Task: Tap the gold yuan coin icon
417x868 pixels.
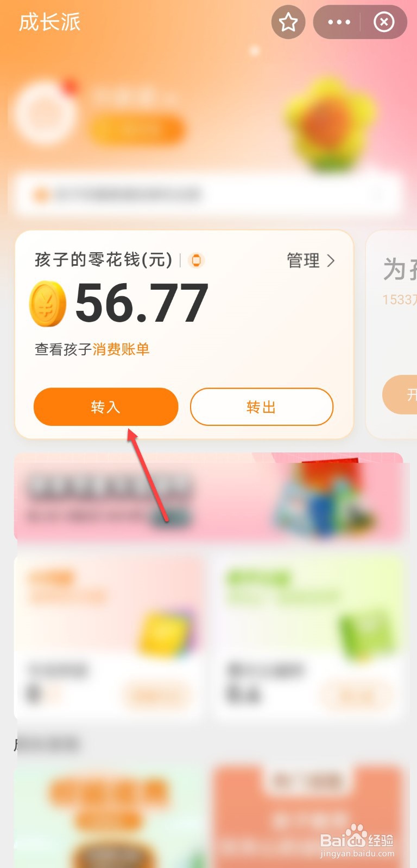Action: 48,304
